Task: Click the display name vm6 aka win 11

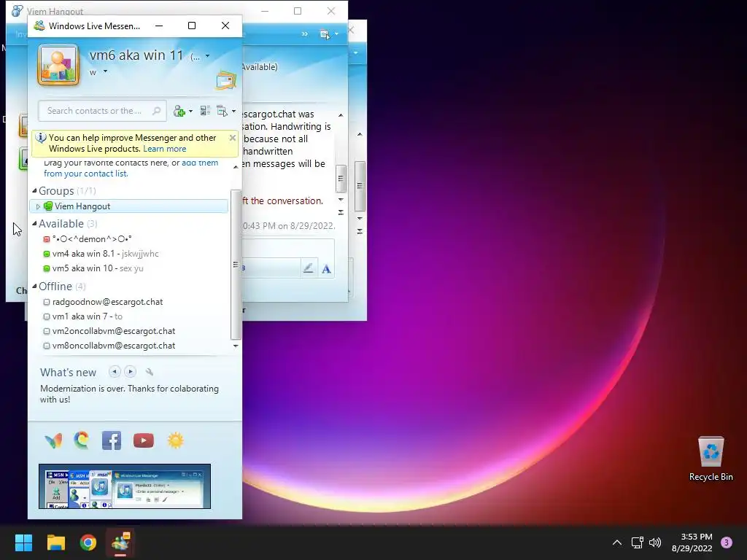Action: [136, 55]
